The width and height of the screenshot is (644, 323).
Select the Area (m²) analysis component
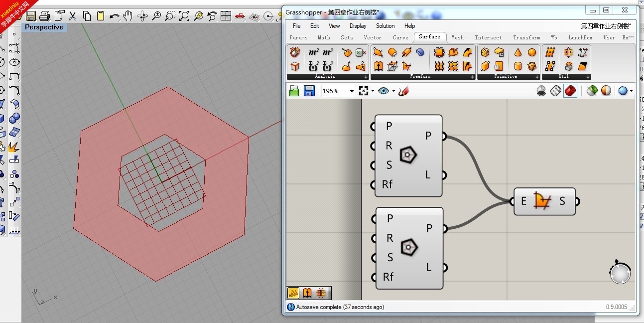click(313, 52)
